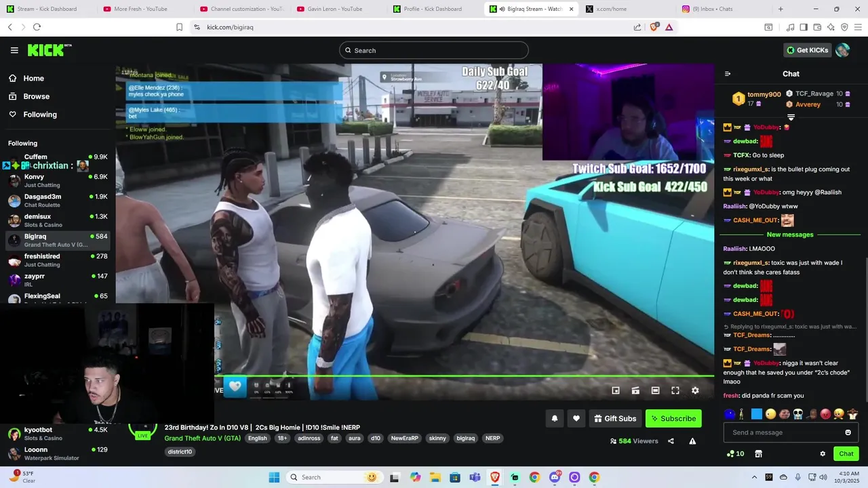Enable picture-in-picture mini player

click(x=616, y=390)
